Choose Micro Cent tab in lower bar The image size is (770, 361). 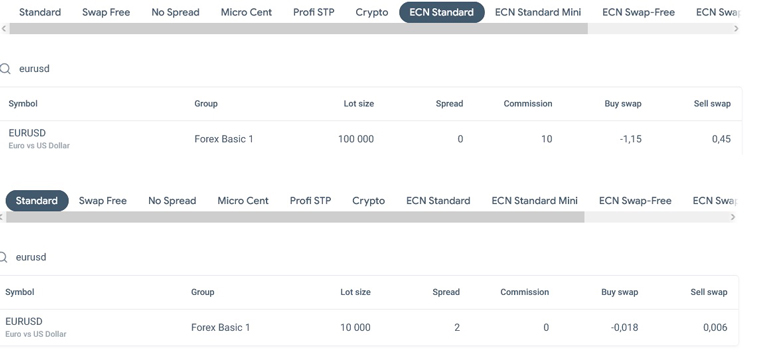(x=243, y=201)
